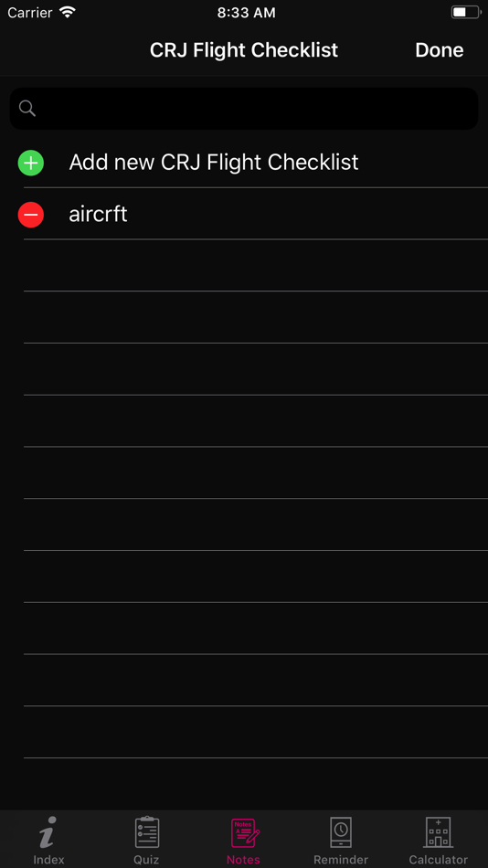Open the Quiz clipboard icon

(x=147, y=832)
